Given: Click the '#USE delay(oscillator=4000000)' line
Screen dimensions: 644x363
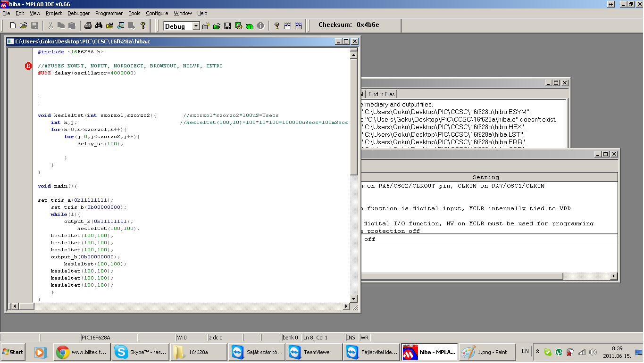Looking at the screenshot, I should pyautogui.click(x=87, y=73).
